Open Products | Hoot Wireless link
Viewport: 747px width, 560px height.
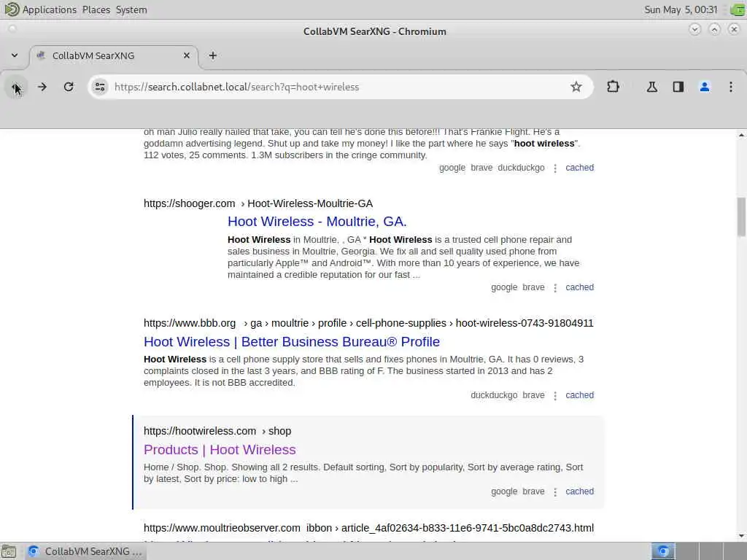click(x=220, y=449)
